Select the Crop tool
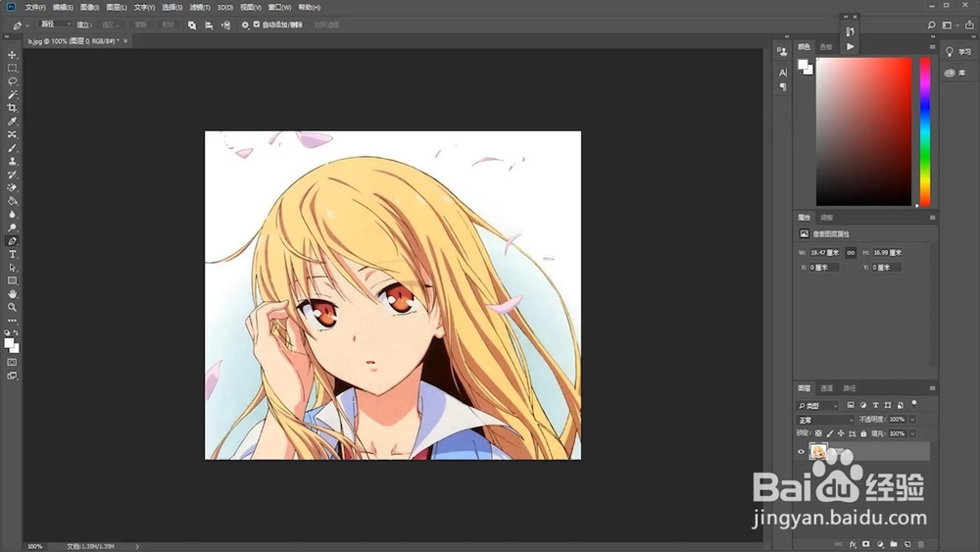The width and height of the screenshot is (980, 552). click(x=12, y=108)
